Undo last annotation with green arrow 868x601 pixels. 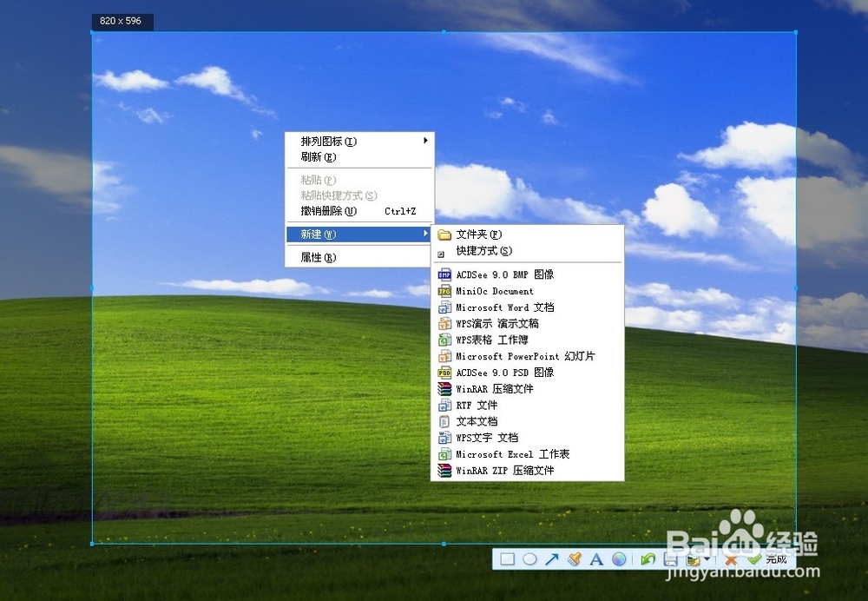[x=648, y=559]
